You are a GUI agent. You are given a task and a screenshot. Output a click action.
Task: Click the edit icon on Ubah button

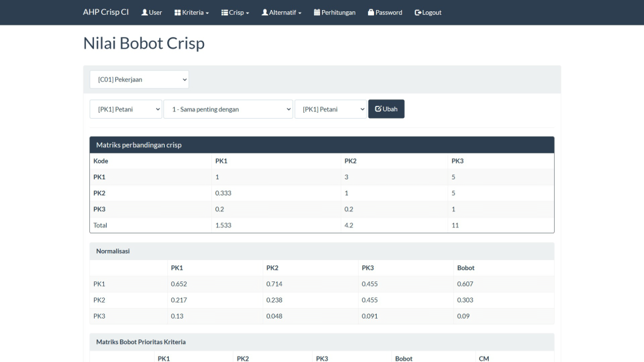(x=378, y=109)
